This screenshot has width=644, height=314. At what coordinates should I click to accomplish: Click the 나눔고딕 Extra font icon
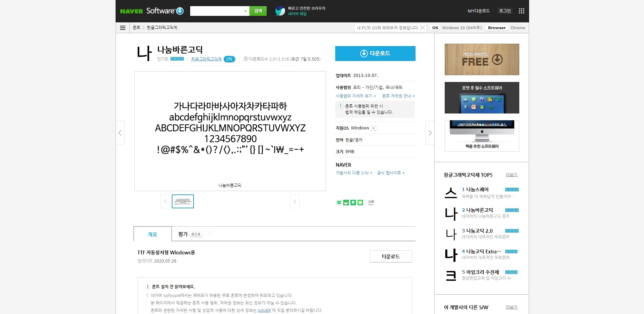[451, 255]
